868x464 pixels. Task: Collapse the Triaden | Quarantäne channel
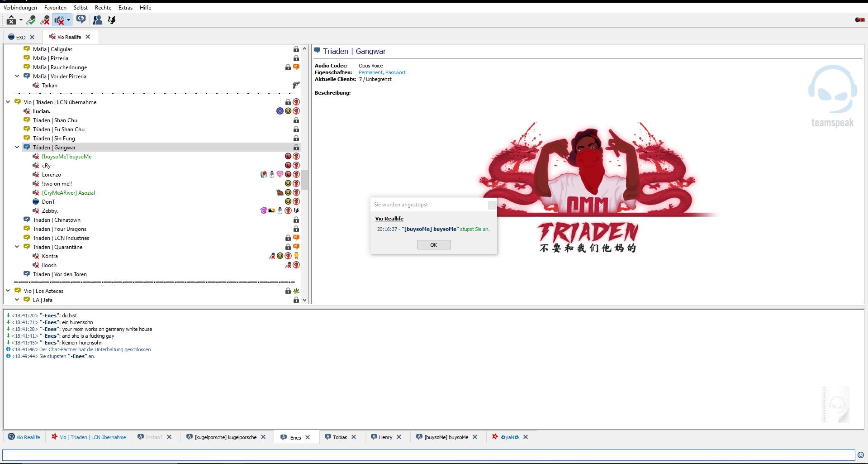(17, 247)
